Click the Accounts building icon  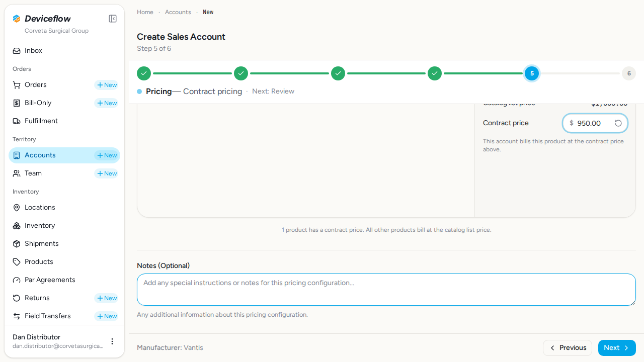tap(17, 155)
